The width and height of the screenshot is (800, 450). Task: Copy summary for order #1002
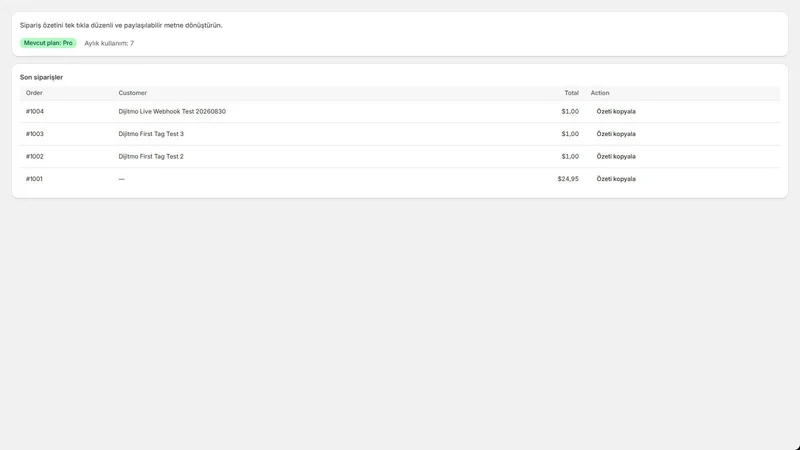(x=616, y=156)
